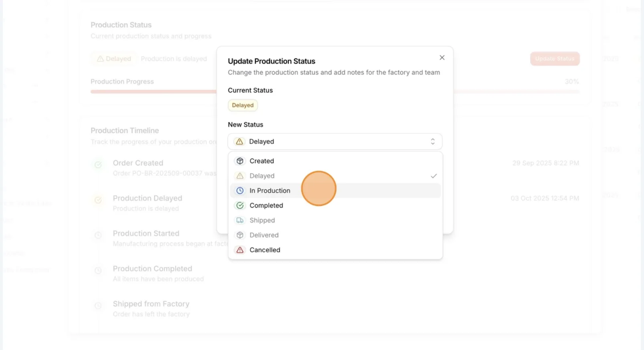Click Production Delayed timeline check icon
Viewport: 644px width, 350px height.
click(98, 200)
